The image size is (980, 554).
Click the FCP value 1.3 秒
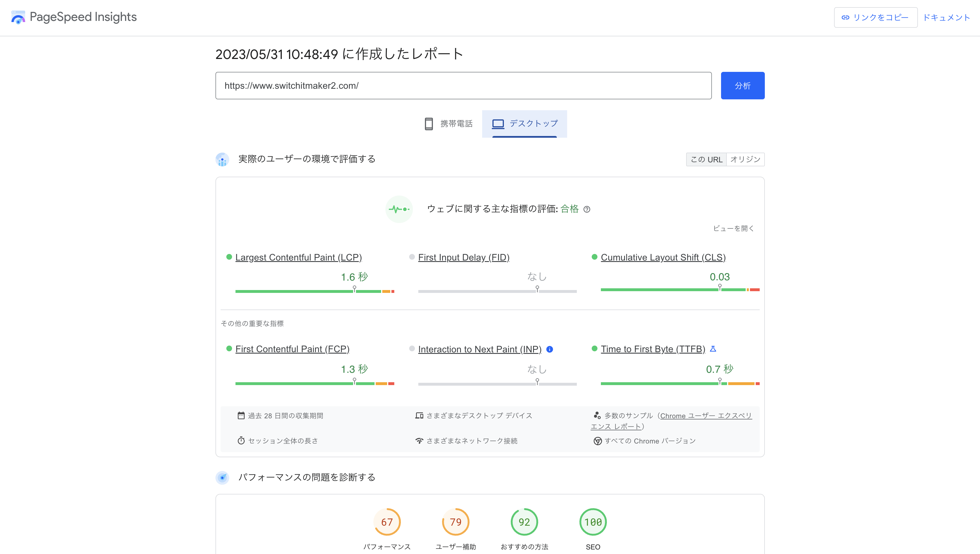pos(354,369)
